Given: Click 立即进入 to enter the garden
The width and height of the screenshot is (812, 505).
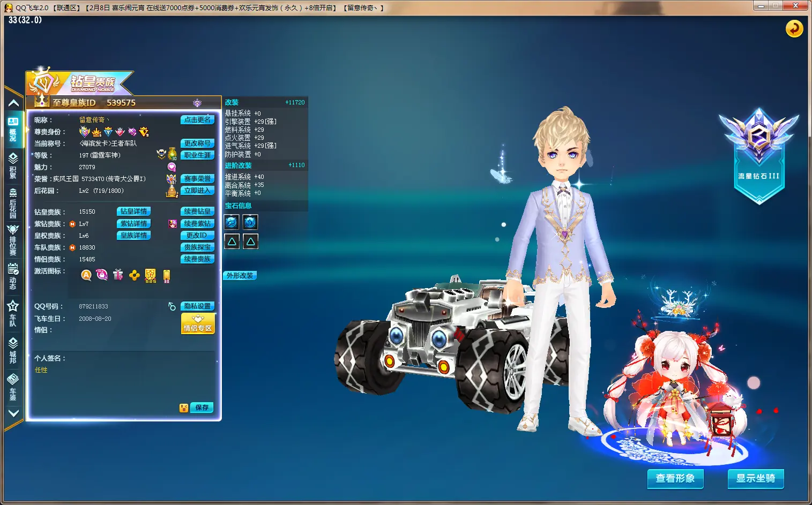Looking at the screenshot, I should 197,191.
